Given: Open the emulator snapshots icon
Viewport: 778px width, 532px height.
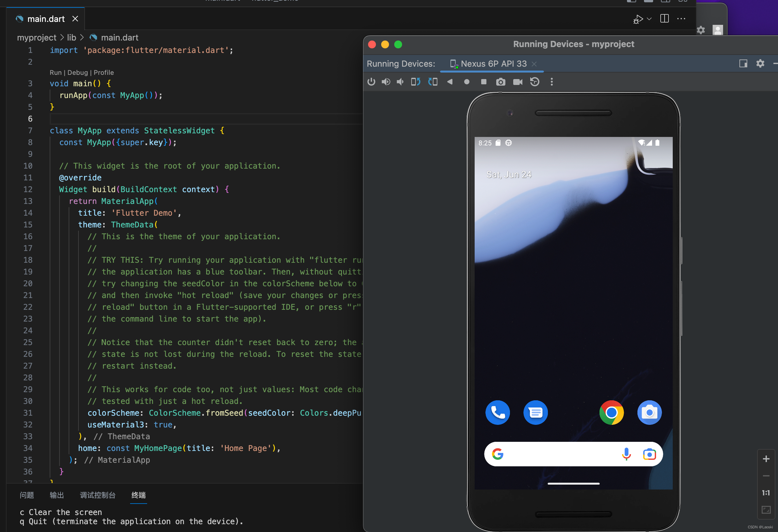Looking at the screenshot, I should pos(534,82).
